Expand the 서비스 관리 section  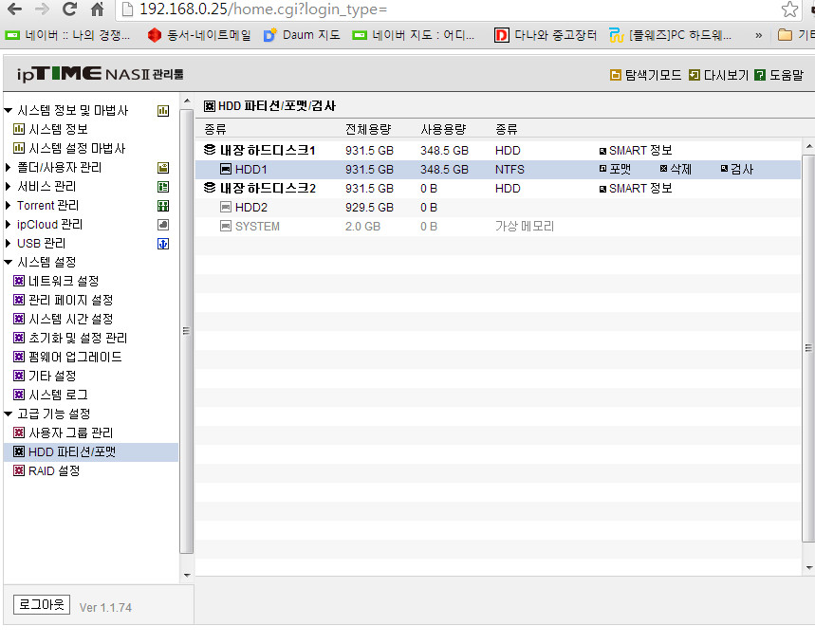[x=8, y=186]
